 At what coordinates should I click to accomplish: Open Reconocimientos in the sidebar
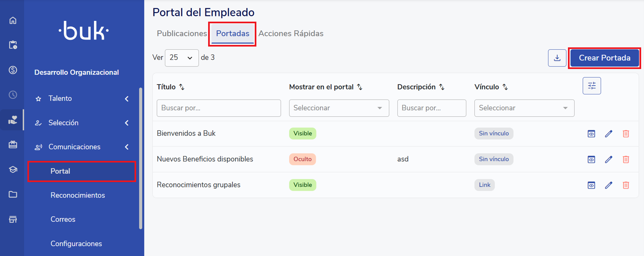tap(78, 195)
